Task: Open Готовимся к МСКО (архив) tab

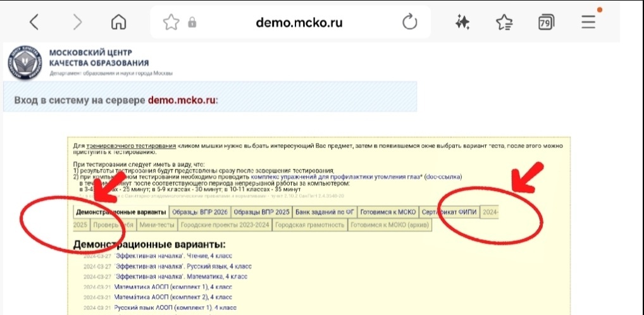Action: click(390, 225)
